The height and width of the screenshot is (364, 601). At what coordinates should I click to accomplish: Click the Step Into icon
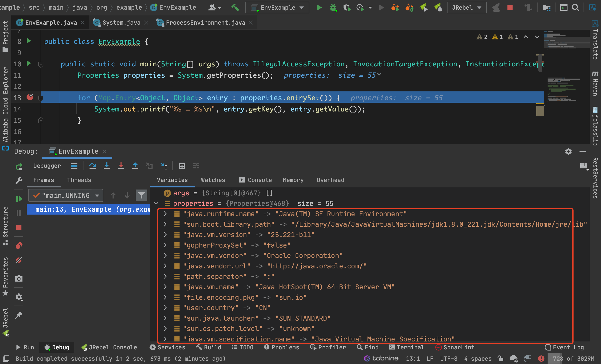click(x=107, y=166)
